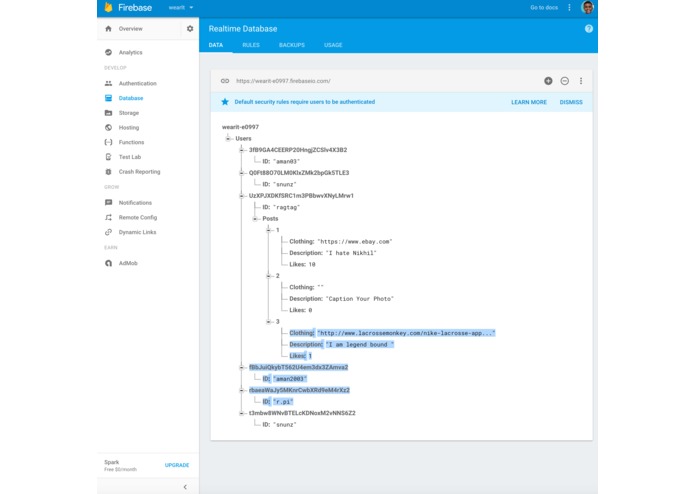Select the ID "aman03" entry

tap(281, 162)
